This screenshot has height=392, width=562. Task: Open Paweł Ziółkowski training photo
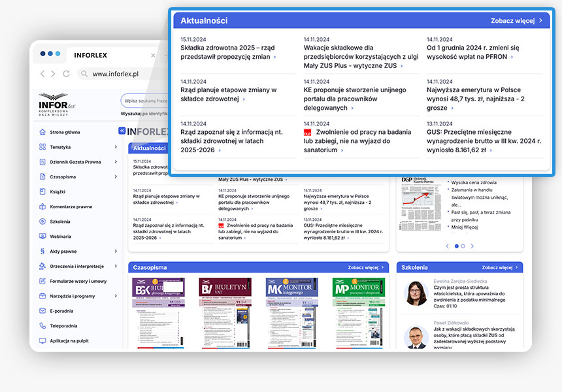coord(416,337)
